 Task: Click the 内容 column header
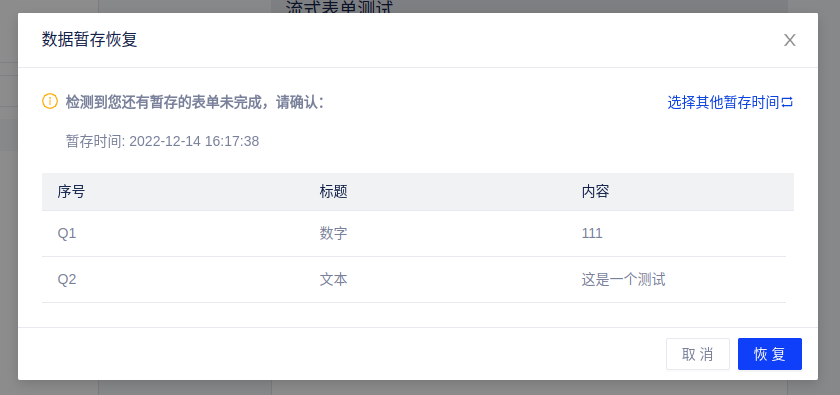tap(596, 192)
